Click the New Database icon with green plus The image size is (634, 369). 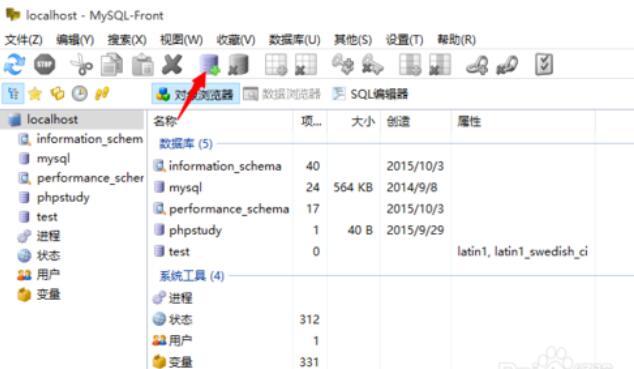(209, 65)
